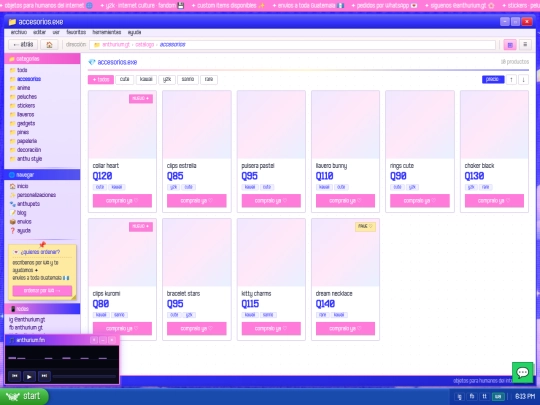
Task: Open the archivo menu
Action: (19, 32)
